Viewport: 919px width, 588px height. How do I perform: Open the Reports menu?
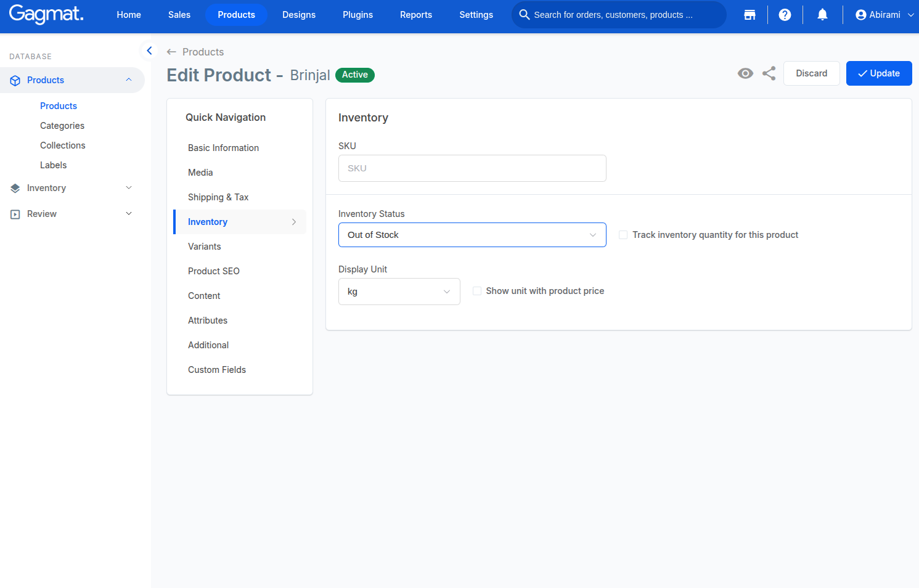tap(416, 15)
